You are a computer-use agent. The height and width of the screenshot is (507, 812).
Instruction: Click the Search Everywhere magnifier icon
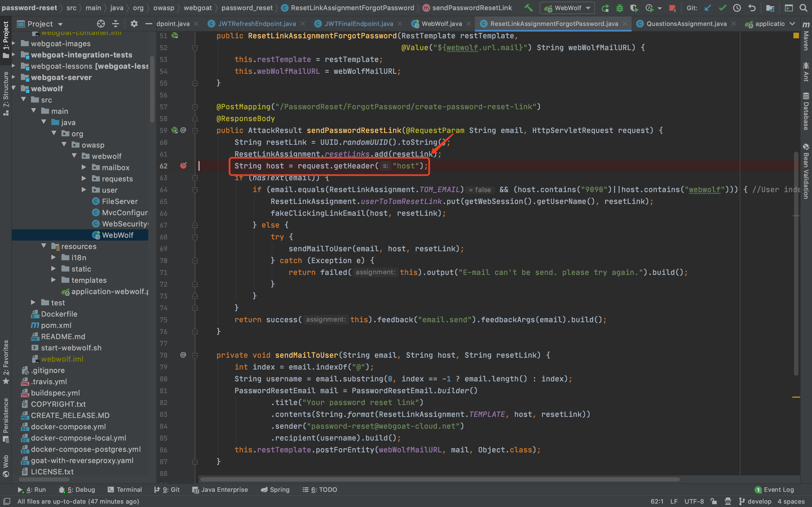click(x=803, y=8)
